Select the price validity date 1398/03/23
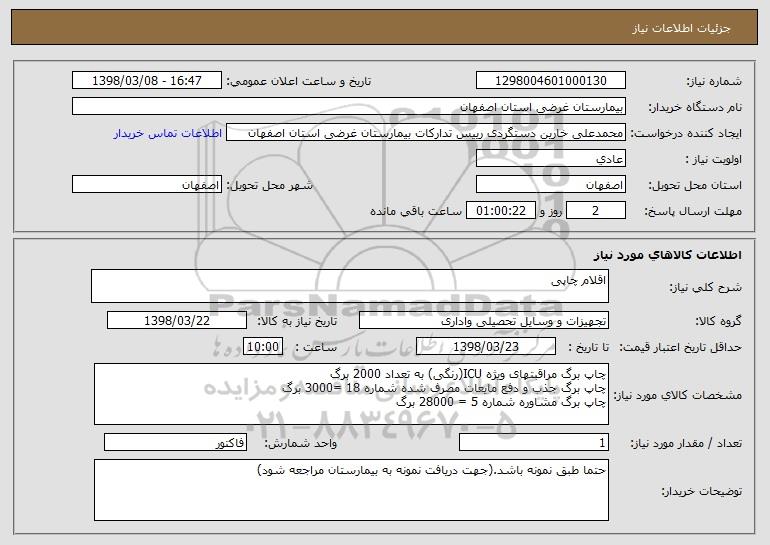The width and height of the screenshot is (770, 545). pos(486,347)
